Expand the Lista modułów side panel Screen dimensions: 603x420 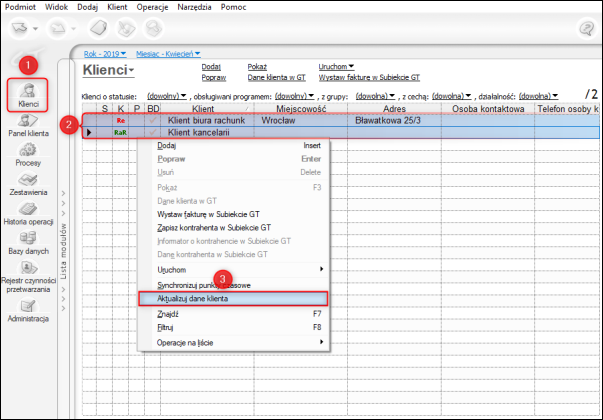click(64, 251)
